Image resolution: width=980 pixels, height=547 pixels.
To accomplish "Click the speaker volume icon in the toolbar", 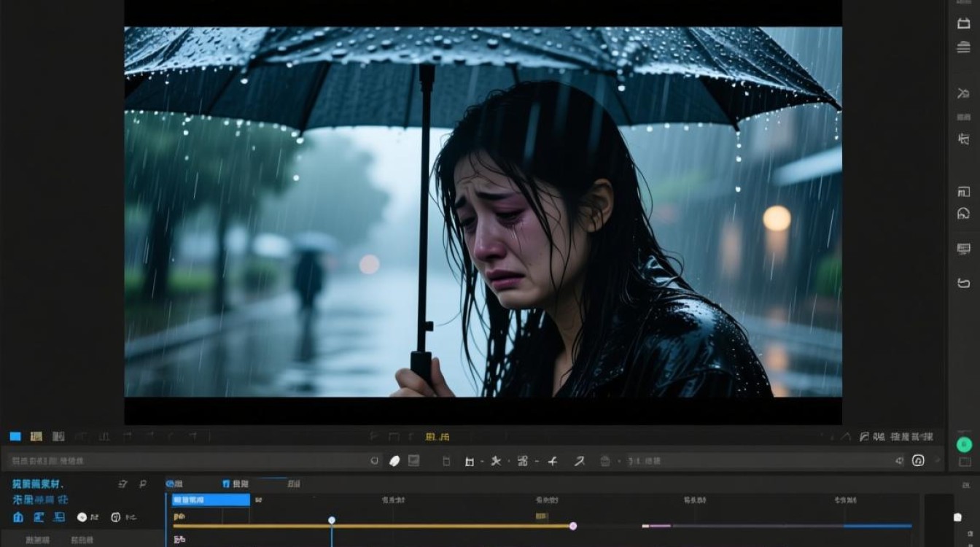I will pos(900,461).
